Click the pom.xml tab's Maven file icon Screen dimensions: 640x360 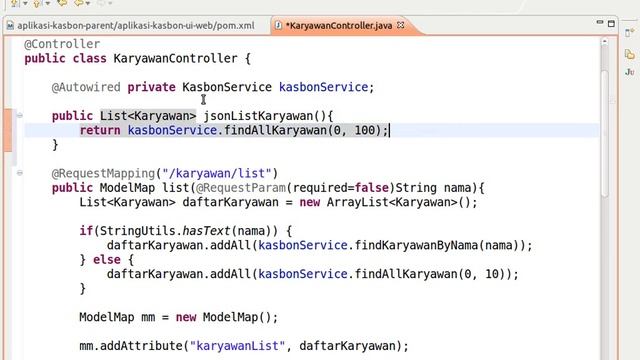[10, 26]
